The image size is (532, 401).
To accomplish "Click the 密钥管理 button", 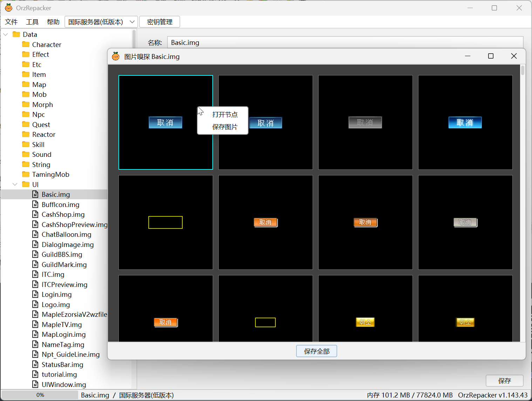I will click(x=160, y=22).
